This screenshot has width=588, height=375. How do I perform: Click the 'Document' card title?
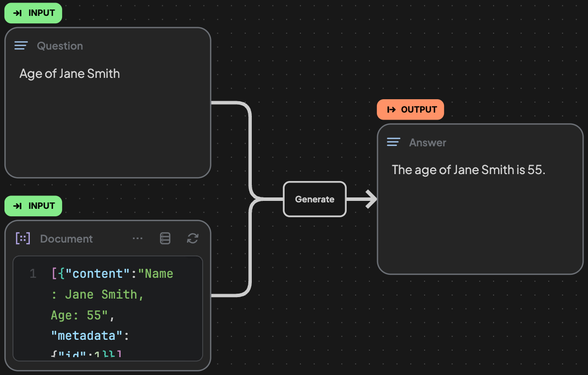coord(67,239)
